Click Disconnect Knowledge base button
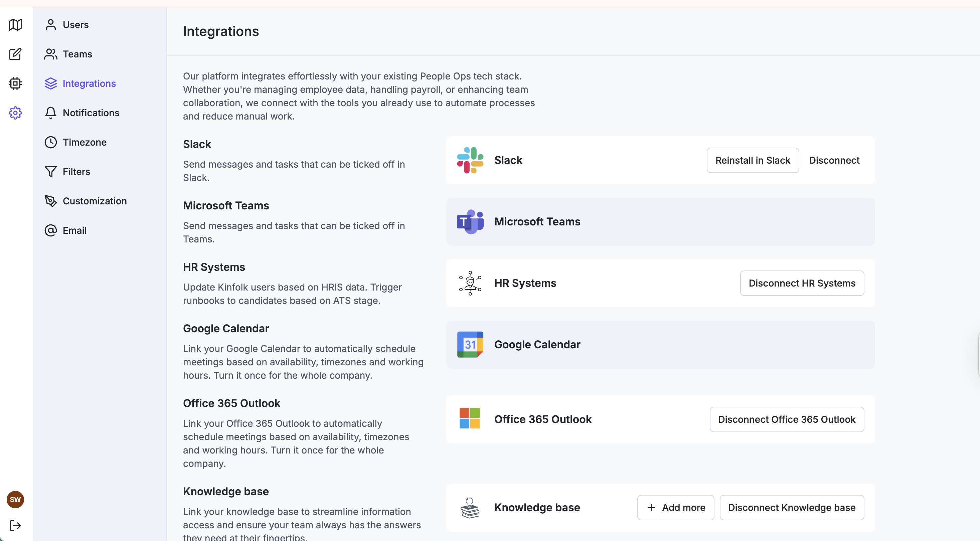Viewport: 980px width, 541px height. tap(792, 508)
